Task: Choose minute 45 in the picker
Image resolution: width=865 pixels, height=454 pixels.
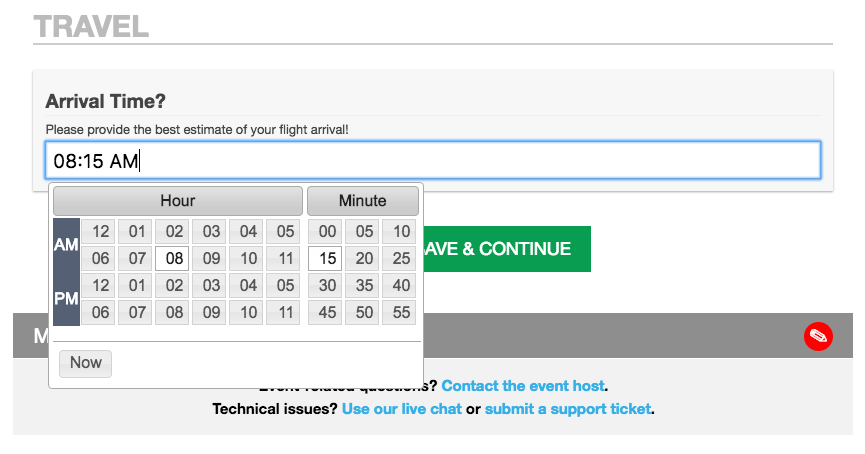Action: (325, 313)
